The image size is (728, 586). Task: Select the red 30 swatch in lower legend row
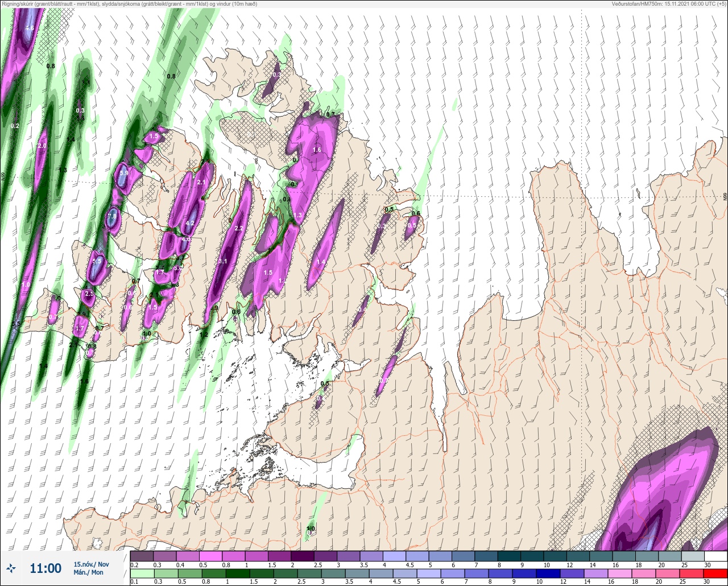point(716,573)
